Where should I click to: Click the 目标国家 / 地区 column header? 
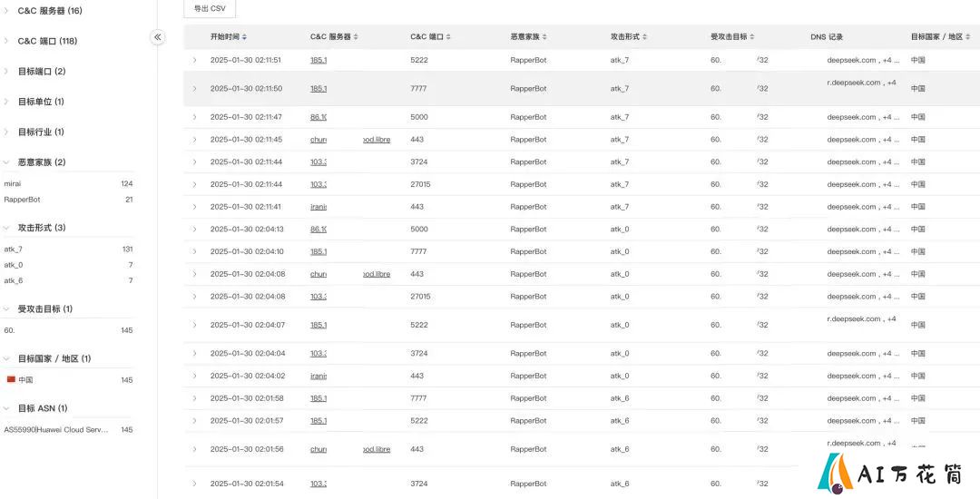pyautogui.click(x=936, y=37)
